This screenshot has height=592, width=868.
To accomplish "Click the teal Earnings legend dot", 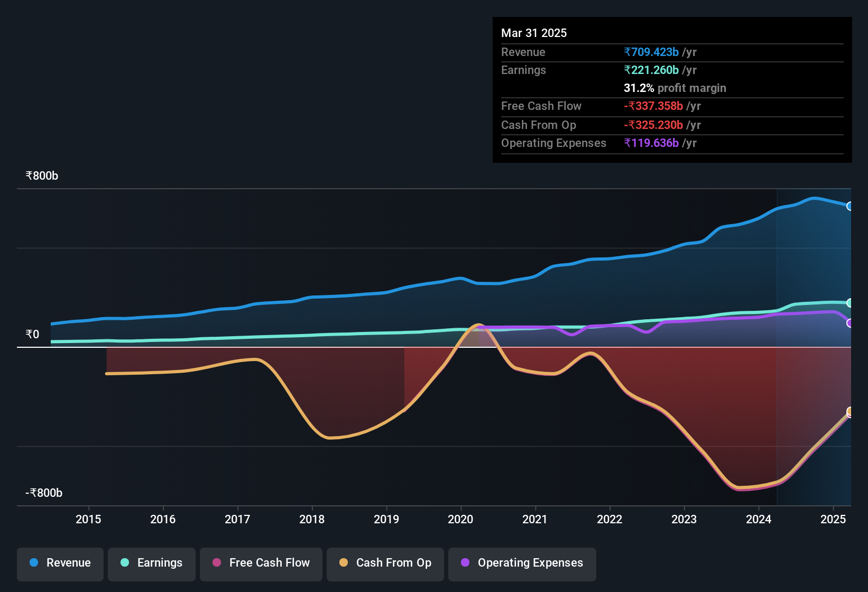I will point(125,563).
